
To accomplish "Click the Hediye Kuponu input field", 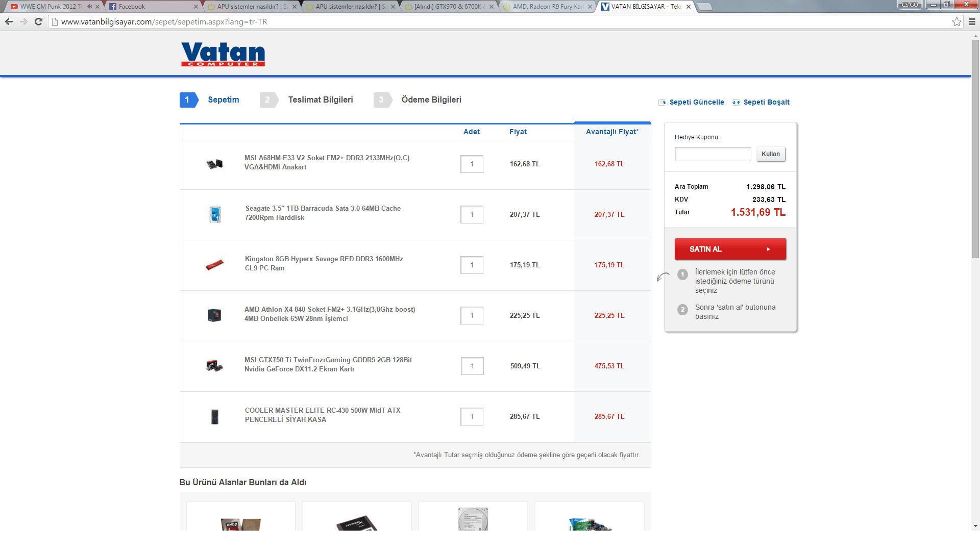I will (713, 154).
